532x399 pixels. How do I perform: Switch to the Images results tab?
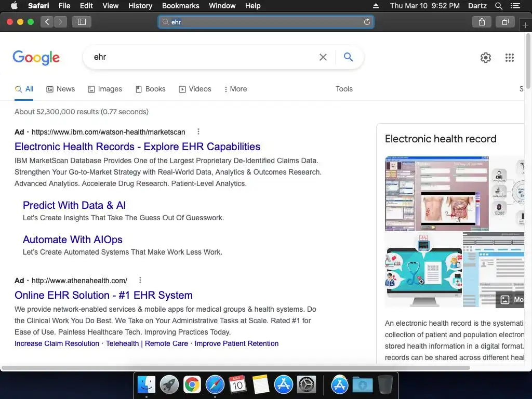pyautogui.click(x=105, y=89)
